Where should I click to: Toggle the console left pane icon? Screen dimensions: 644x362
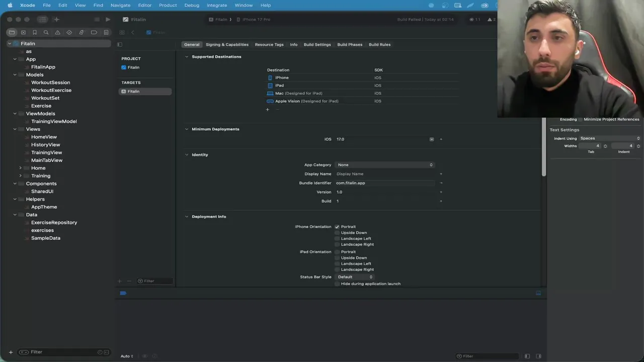pyautogui.click(x=527, y=356)
